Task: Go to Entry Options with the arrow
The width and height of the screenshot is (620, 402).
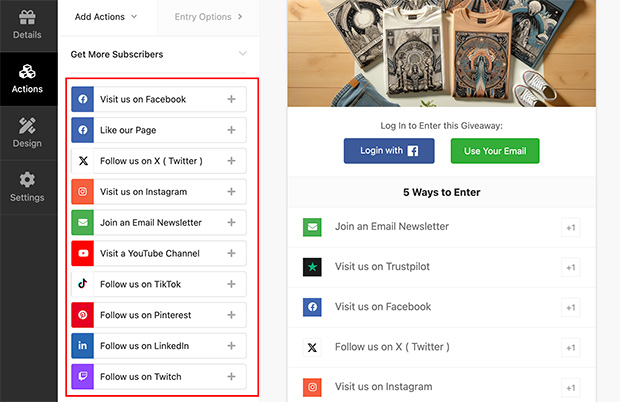Action: 240,17
